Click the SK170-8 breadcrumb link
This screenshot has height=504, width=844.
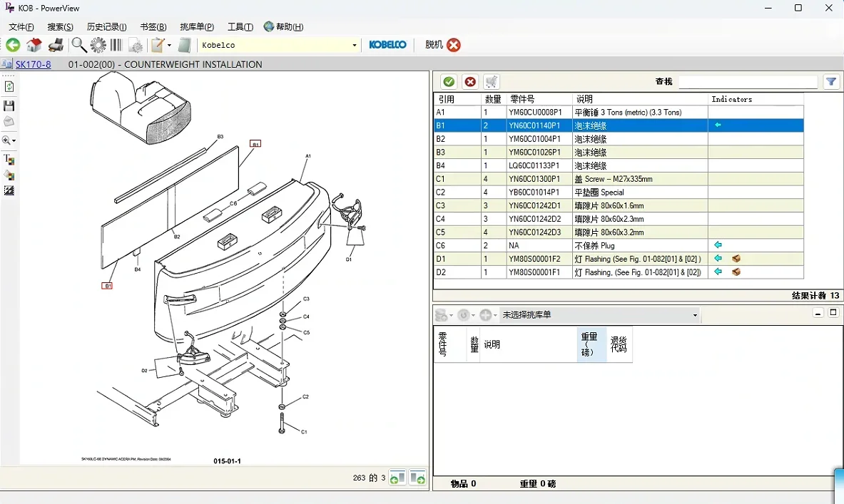pyautogui.click(x=32, y=64)
